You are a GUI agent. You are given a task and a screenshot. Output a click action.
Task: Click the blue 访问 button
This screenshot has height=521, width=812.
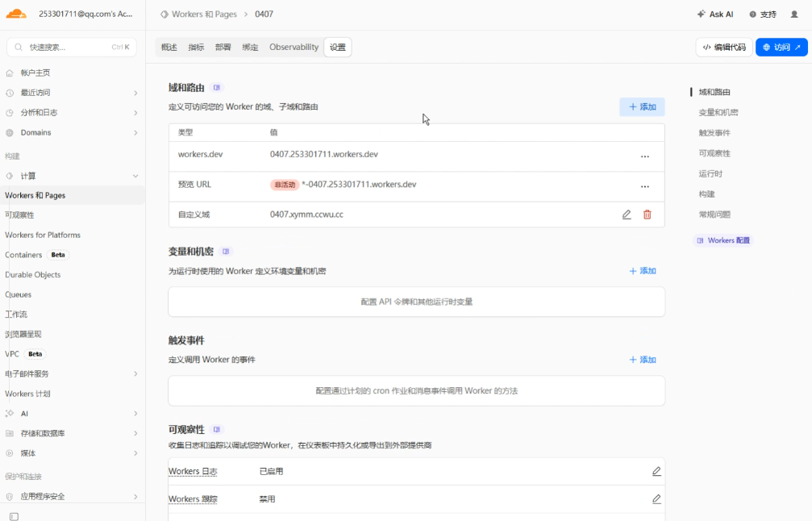pos(781,47)
